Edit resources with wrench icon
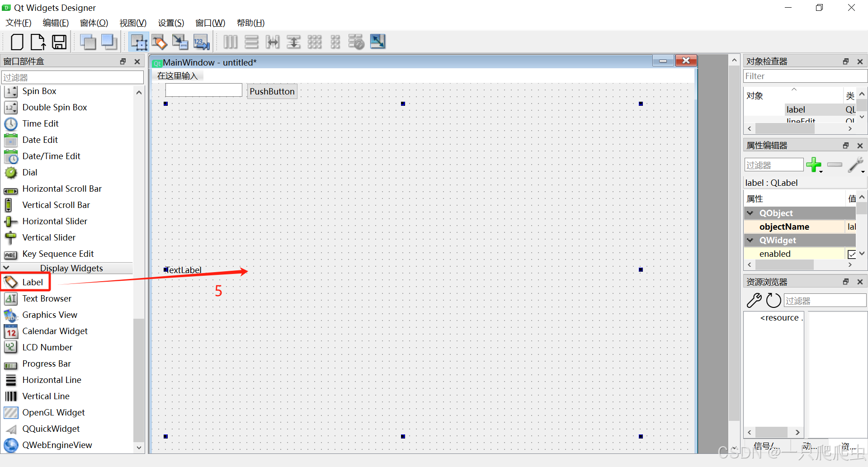The width and height of the screenshot is (868, 467). 754,300
